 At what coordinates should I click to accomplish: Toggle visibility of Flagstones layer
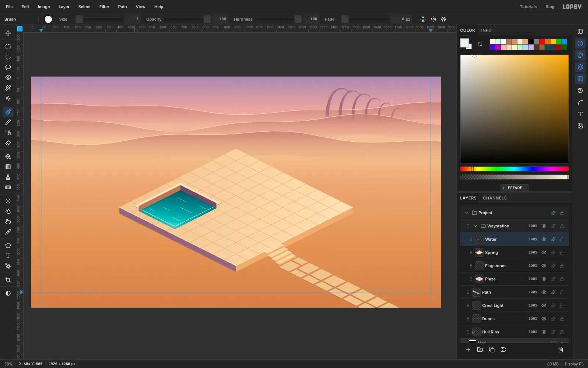[544, 266]
